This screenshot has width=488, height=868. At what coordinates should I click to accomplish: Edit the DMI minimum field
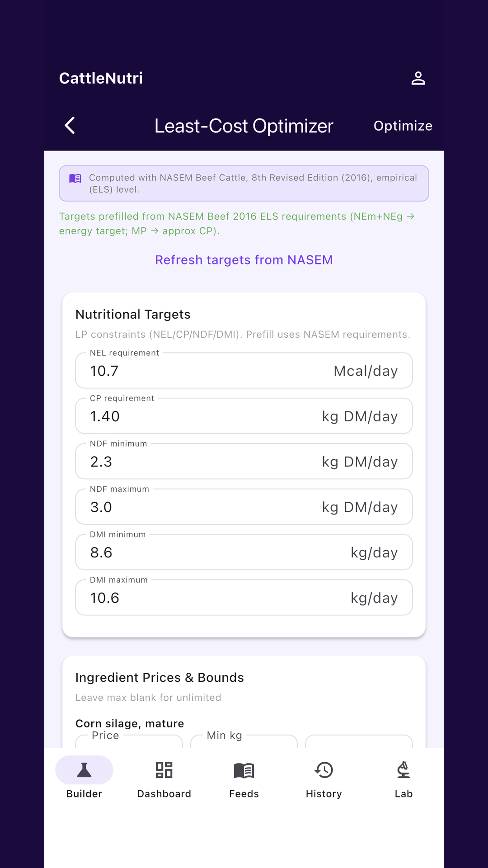tap(244, 552)
